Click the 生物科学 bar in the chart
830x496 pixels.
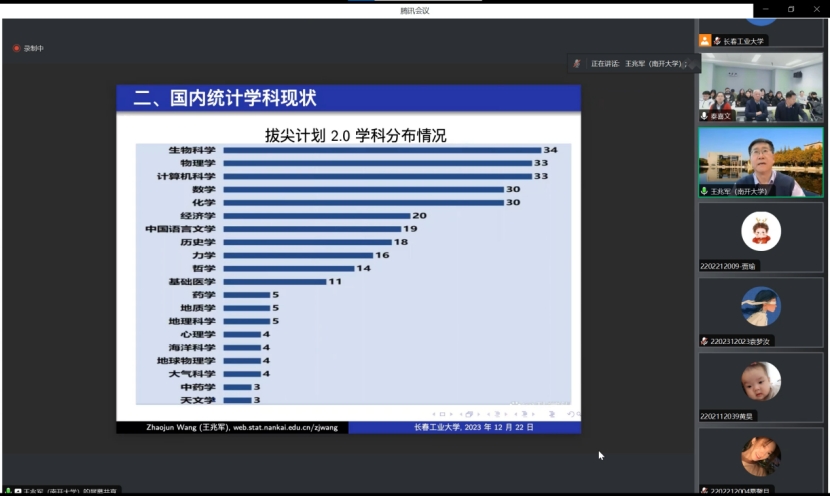(x=382, y=150)
